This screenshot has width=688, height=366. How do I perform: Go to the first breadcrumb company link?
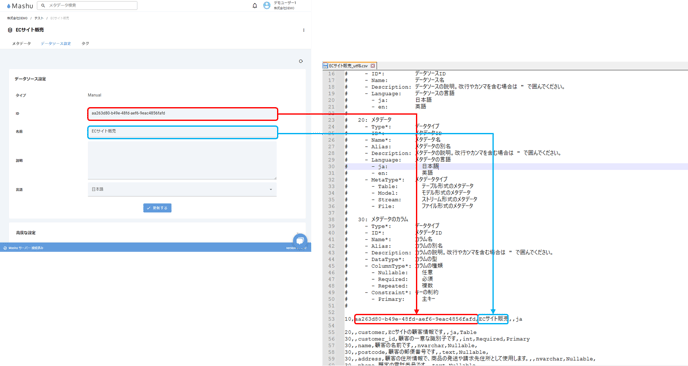[17, 18]
